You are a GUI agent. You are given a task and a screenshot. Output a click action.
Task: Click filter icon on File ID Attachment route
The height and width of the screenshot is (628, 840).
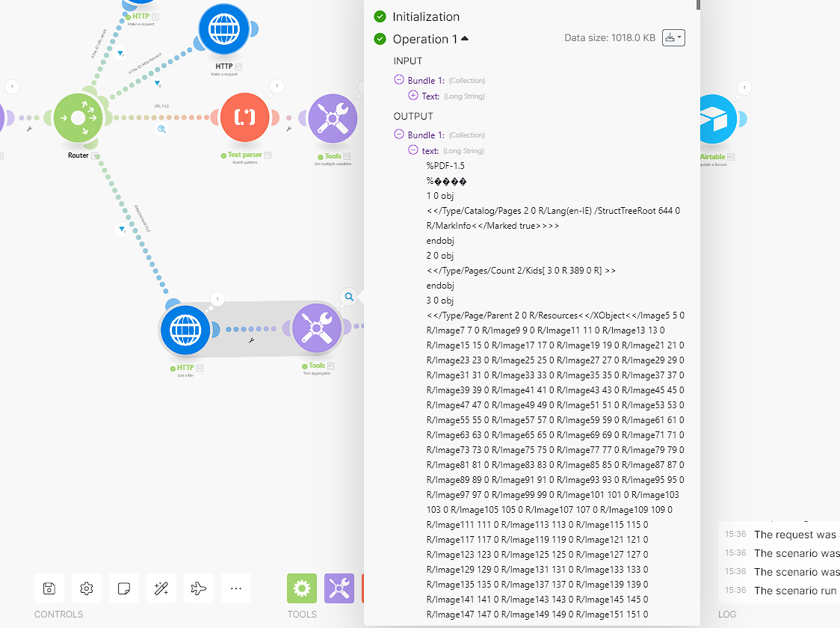point(158,84)
